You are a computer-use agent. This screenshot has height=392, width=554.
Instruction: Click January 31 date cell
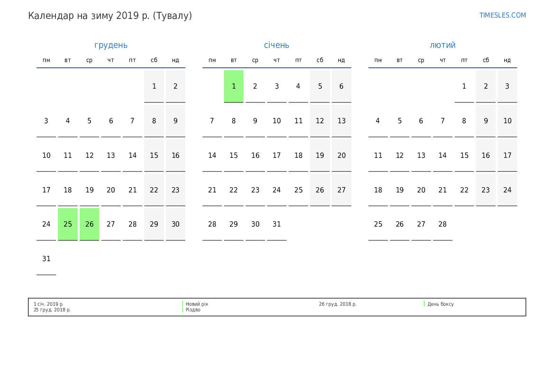[x=277, y=224]
